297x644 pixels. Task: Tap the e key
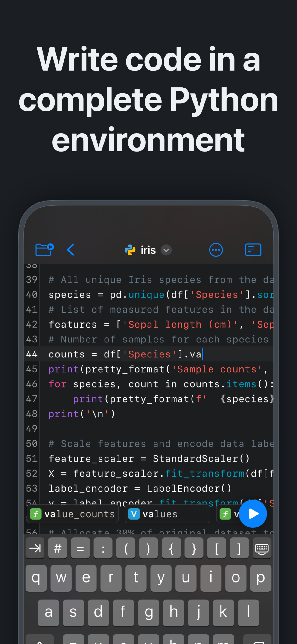[86, 578]
